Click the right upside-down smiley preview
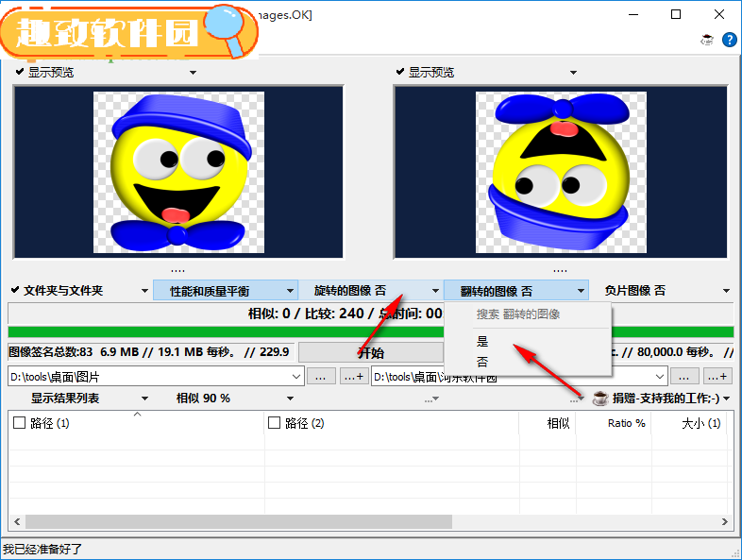Screen dimensions: 742x560 click(562, 172)
